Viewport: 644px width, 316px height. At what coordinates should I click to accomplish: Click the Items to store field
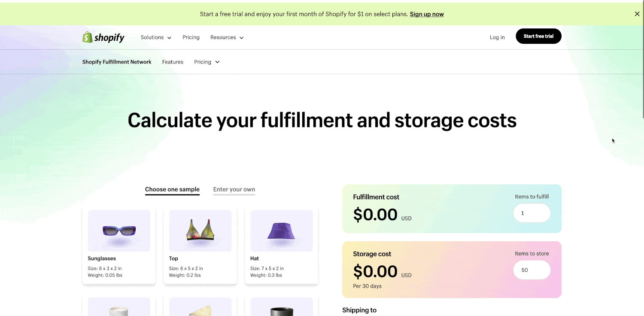532,270
